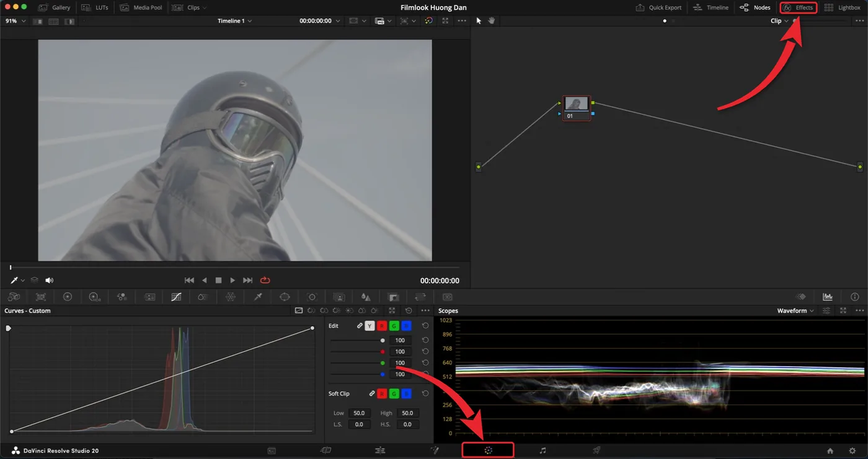Select the Curves palette icon

tap(176, 297)
